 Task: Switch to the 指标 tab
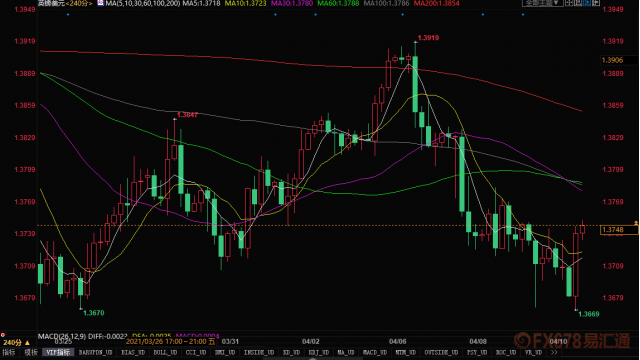click(9, 352)
